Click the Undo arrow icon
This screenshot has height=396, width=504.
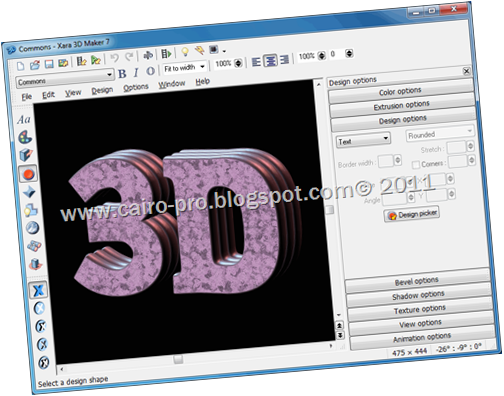tap(114, 58)
